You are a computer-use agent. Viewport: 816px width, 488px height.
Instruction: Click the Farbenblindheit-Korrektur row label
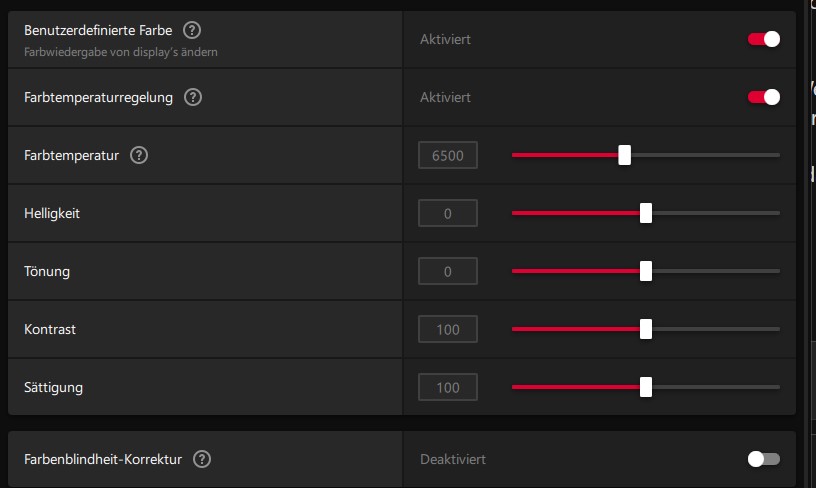103,459
